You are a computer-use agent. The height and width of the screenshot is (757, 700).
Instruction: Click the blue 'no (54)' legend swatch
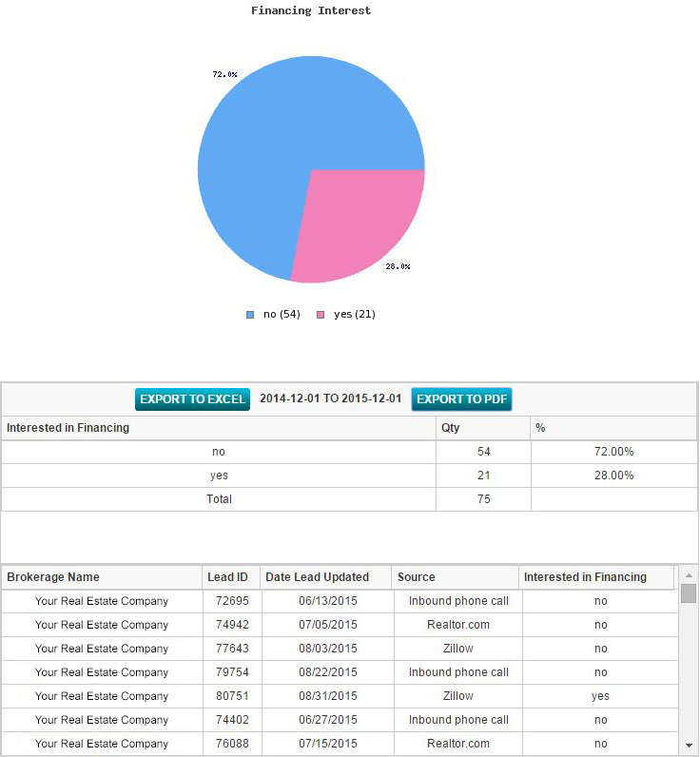(250, 315)
